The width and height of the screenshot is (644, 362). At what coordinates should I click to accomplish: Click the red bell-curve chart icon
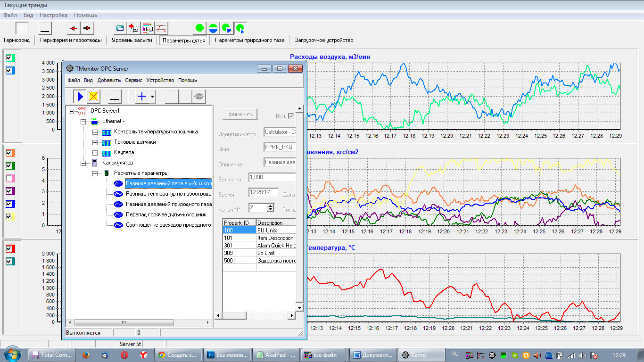click(161, 28)
